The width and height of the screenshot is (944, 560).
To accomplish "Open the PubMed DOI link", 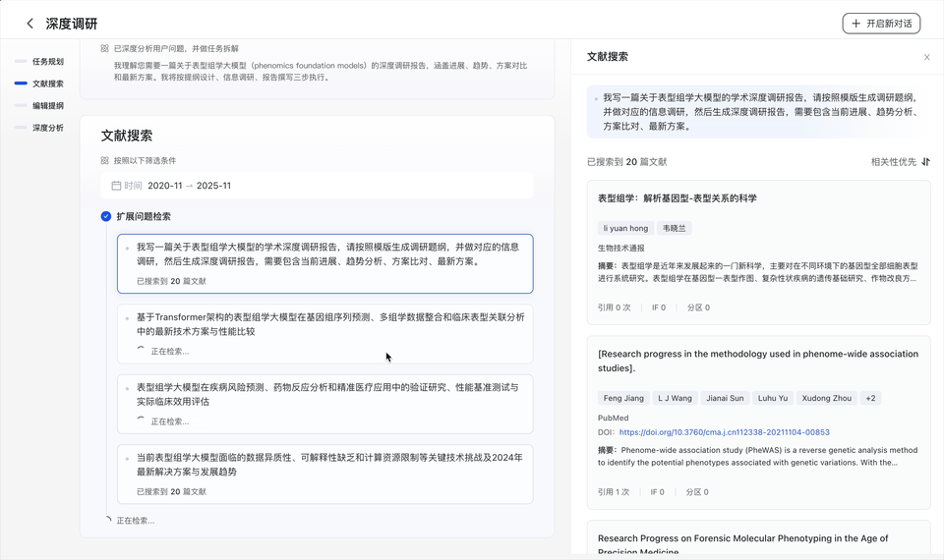I will pos(724,432).
